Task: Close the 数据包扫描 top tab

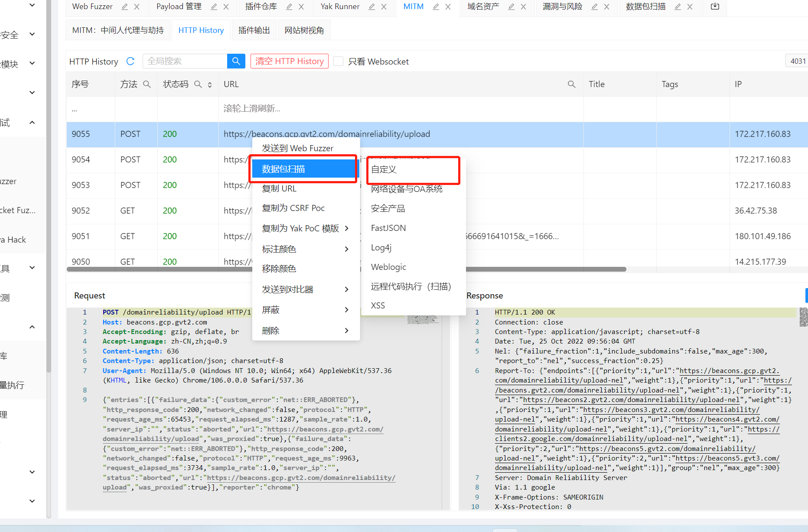Action: coord(690,7)
